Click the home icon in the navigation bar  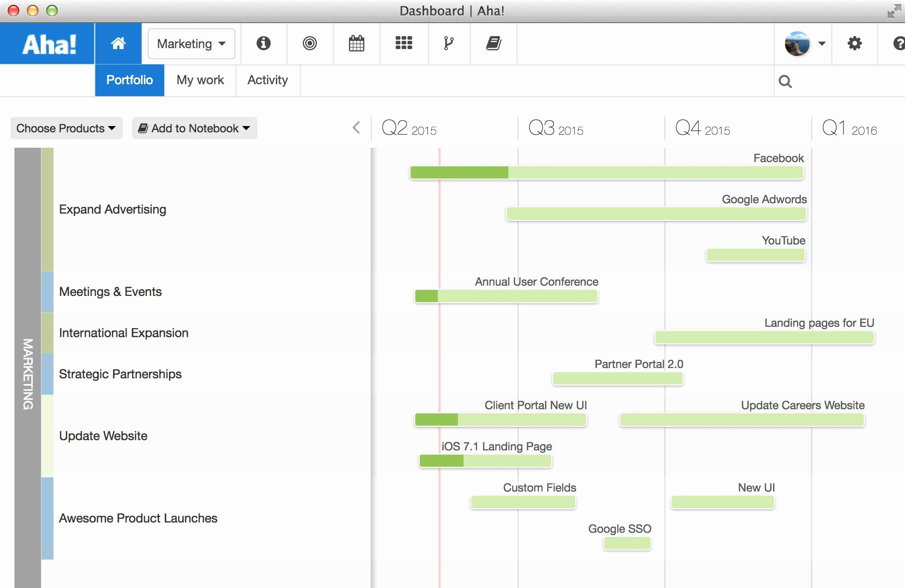click(x=118, y=43)
